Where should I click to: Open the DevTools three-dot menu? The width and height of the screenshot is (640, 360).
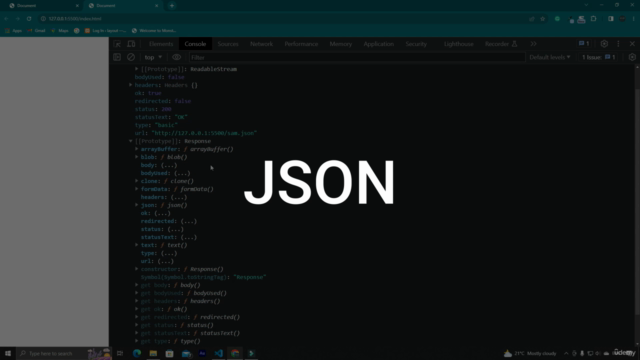tap(618, 44)
